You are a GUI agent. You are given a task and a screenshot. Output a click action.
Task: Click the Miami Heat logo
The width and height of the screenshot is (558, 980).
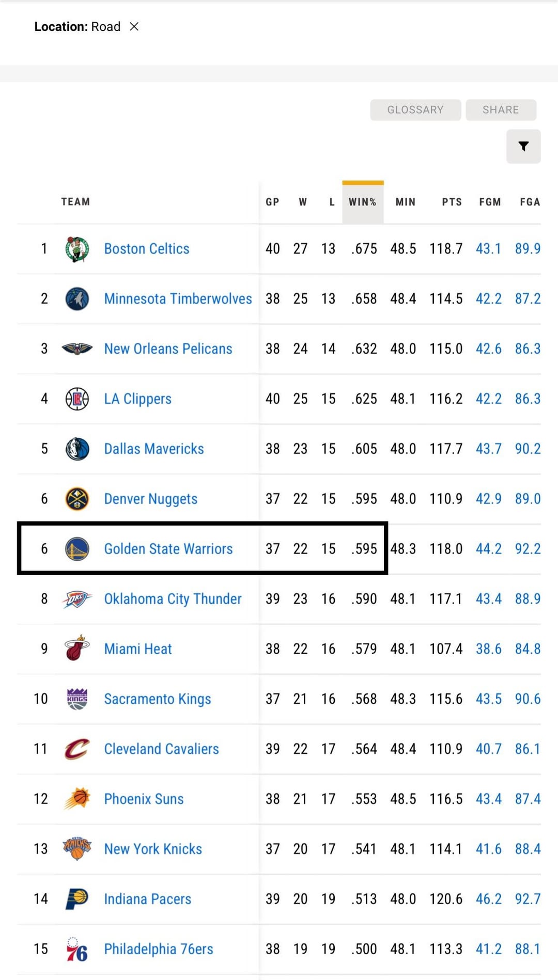click(x=77, y=649)
